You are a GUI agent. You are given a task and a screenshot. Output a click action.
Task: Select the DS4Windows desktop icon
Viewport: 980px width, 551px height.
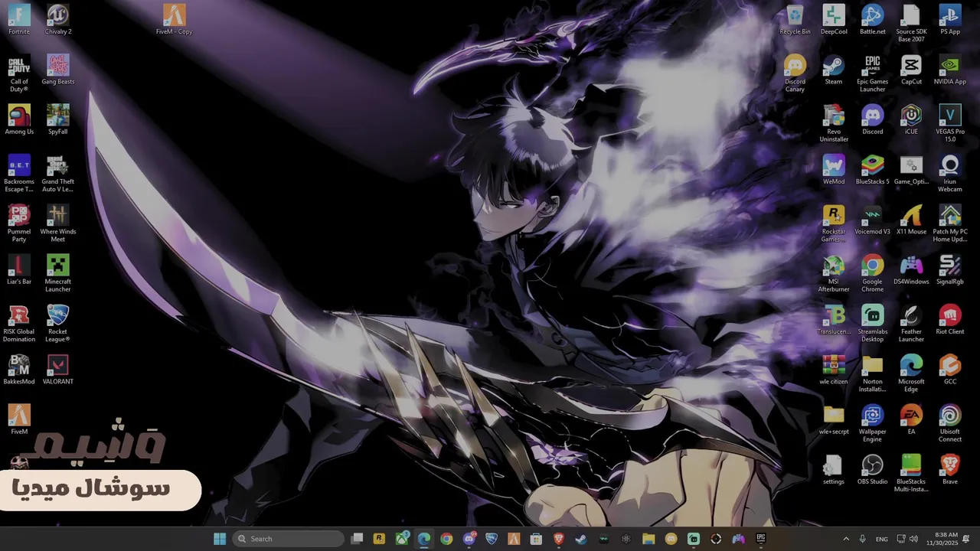click(911, 269)
